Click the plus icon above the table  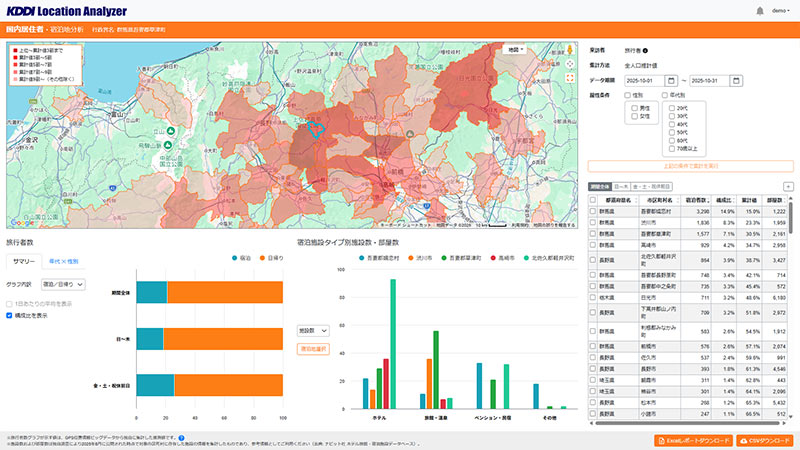[788, 187]
